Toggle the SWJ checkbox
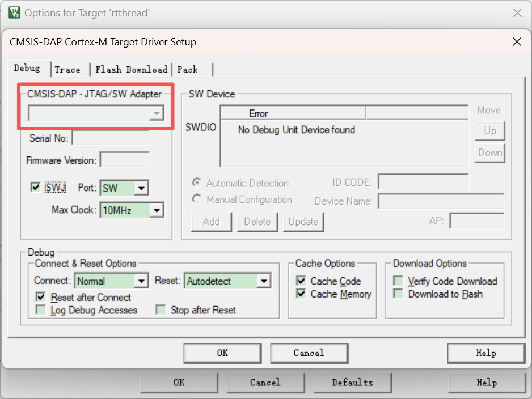532x399 pixels. click(x=35, y=187)
